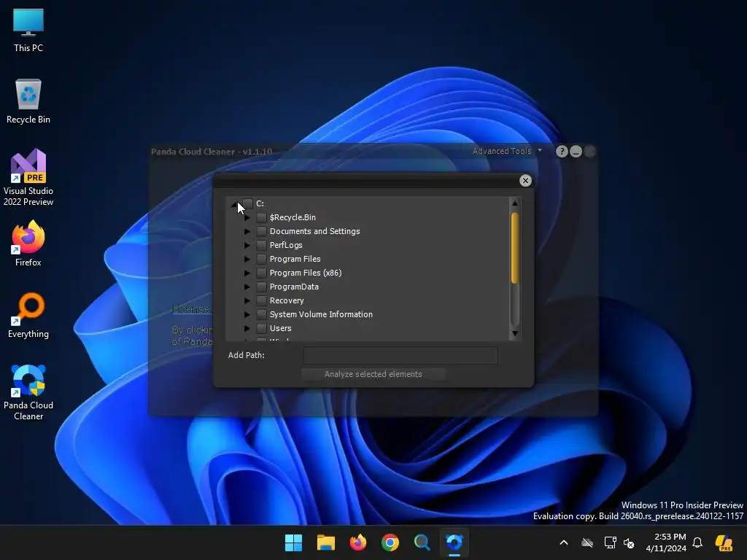Open This PC desktop icon

(28, 31)
